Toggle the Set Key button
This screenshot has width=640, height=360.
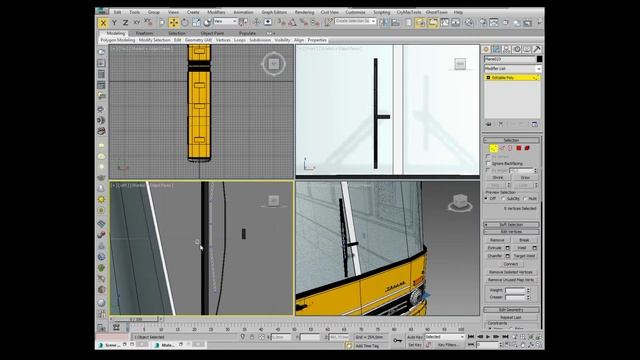(415, 345)
